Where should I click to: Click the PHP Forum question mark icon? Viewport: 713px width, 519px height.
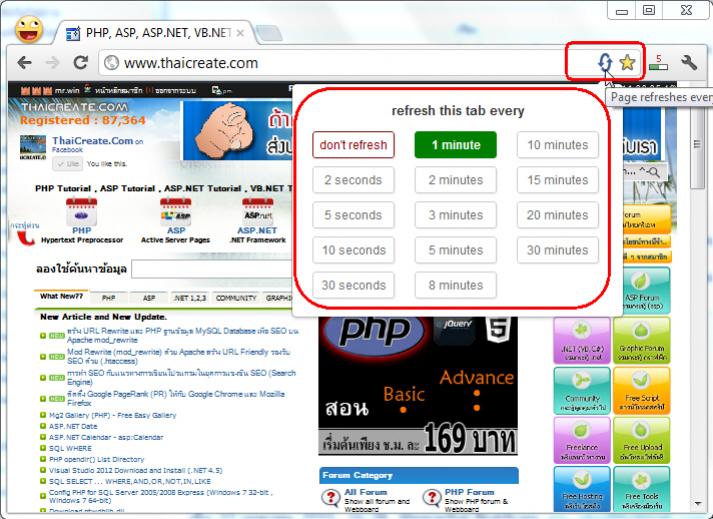tap(432, 498)
